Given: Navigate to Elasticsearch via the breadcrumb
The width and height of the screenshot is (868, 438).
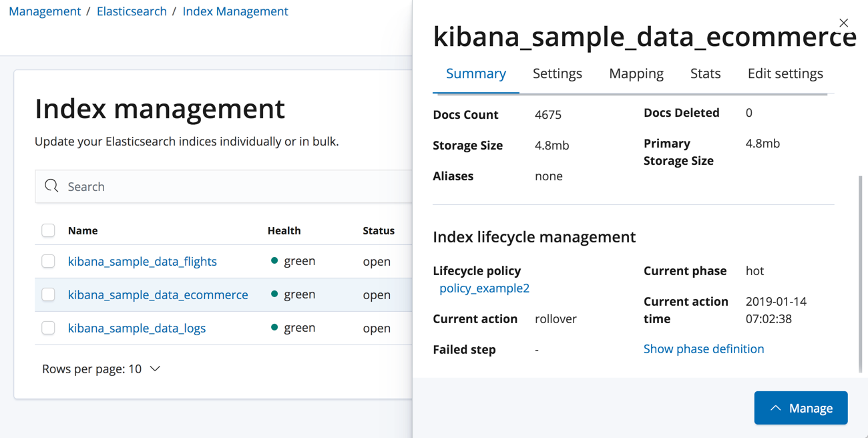Looking at the screenshot, I should pos(132,11).
